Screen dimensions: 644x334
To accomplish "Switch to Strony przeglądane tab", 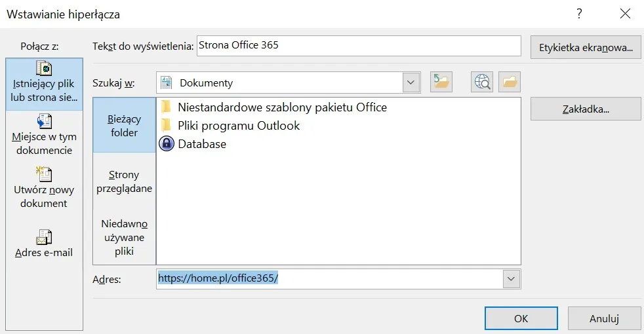I will (x=124, y=181).
